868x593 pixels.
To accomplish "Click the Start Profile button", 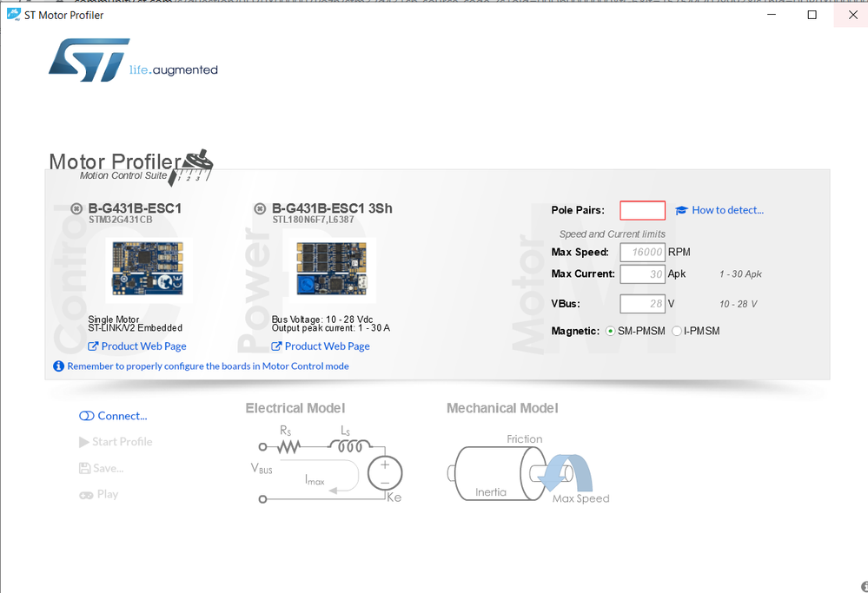I will pyautogui.click(x=116, y=442).
